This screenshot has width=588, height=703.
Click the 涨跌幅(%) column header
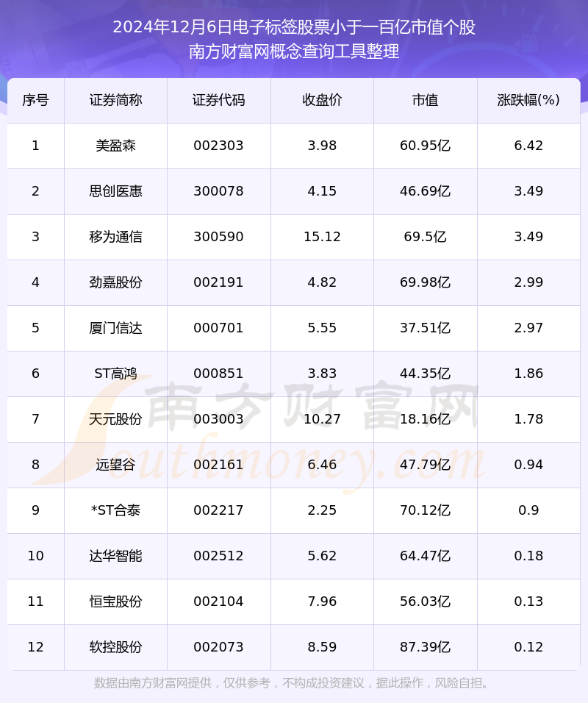(x=529, y=100)
